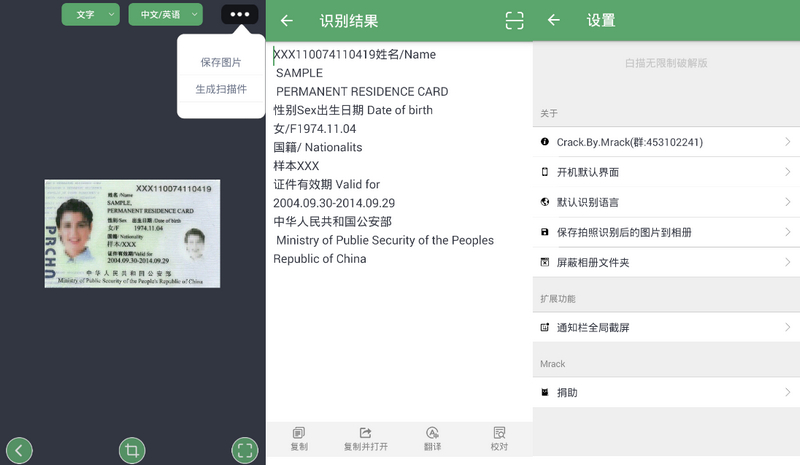Open the 文字 mode dropdown
The image size is (800, 465).
(x=90, y=15)
